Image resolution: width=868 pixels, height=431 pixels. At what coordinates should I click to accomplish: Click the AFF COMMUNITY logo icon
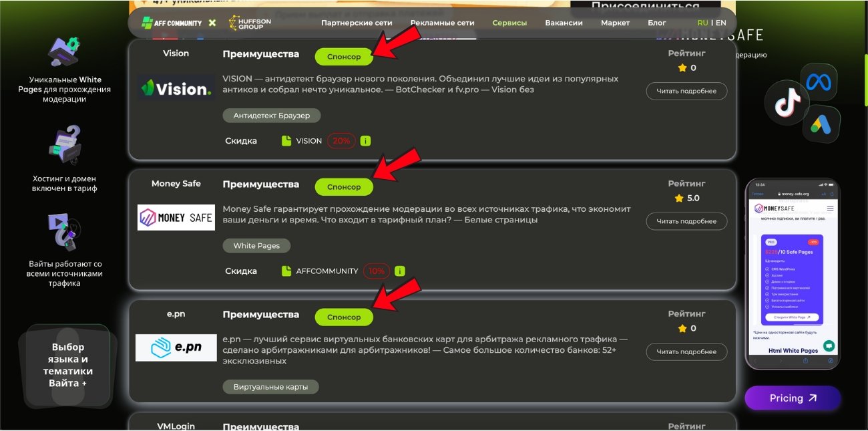coord(146,22)
